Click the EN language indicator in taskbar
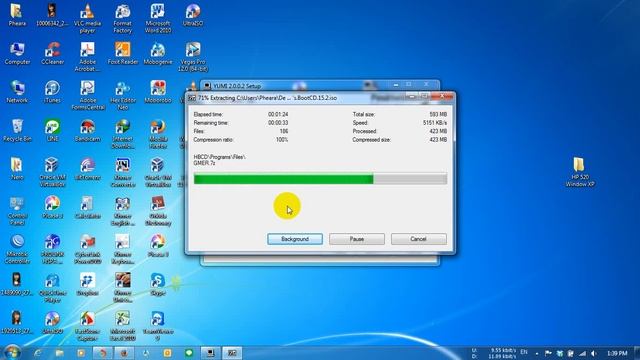640x360 pixels. pyautogui.click(x=524, y=352)
